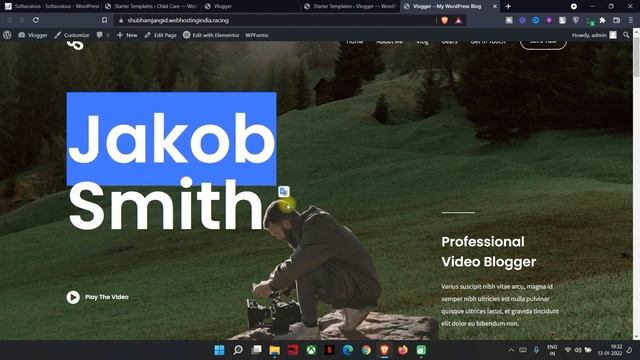The width and height of the screenshot is (640, 360).
Task: Click the WordPress logo in admin bar
Action: click(x=7, y=35)
